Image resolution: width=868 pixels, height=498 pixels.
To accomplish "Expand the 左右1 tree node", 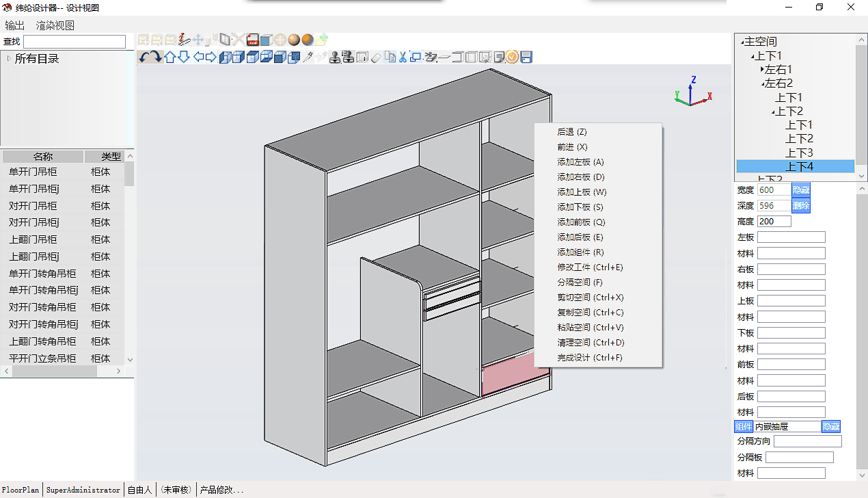I will tap(762, 70).
